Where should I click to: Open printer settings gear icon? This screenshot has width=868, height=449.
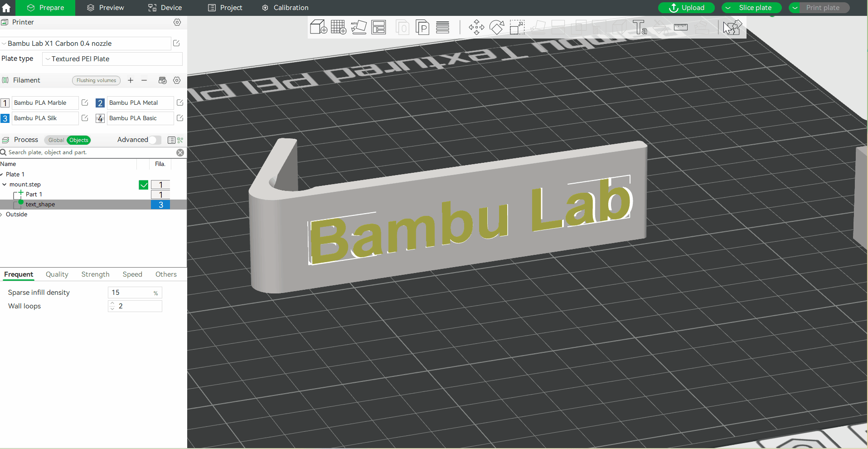pos(177,22)
